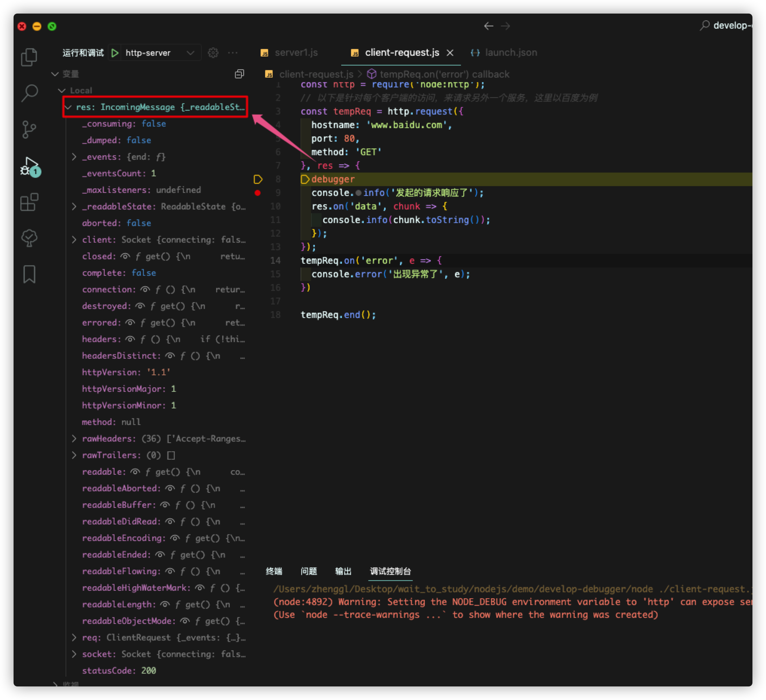766x700 pixels.
Task: Invoke the getter eye icon for headers
Action: coord(130,339)
